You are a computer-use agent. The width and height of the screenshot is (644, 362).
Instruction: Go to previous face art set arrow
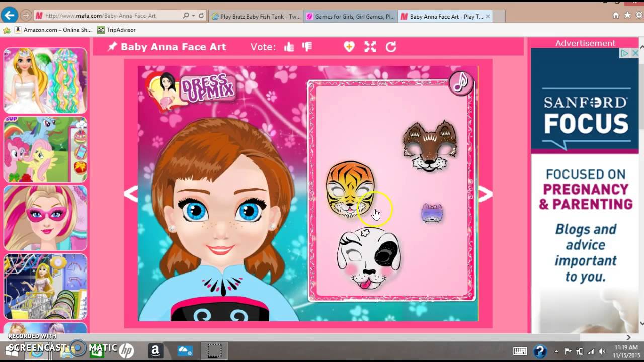[131, 194]
